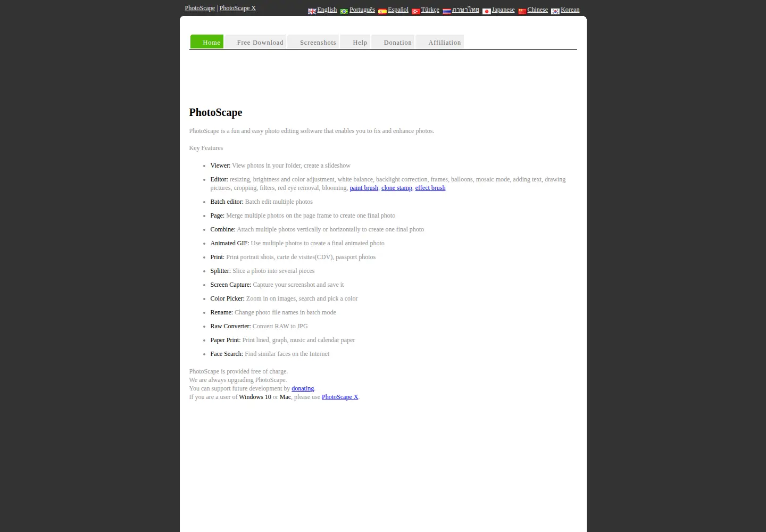This screenshot has height=532, width=766.
Task: Switch language to Thai text link
Action: (465, 10)
